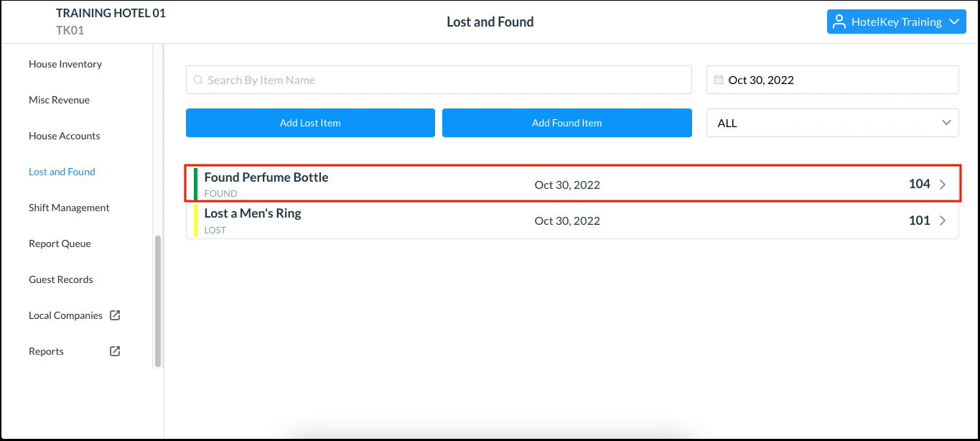The width and height of the screenshot is (980, 441).
Task: Click the external link icon beside Reports
Action: pos(114,351)
